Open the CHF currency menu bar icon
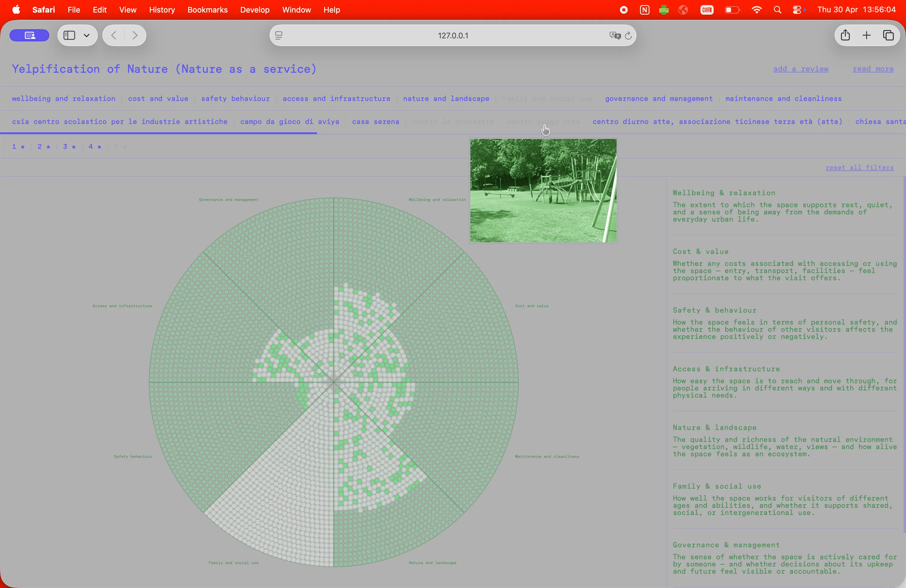The height and width of the screenshot is (588, 906). point(707,10)
